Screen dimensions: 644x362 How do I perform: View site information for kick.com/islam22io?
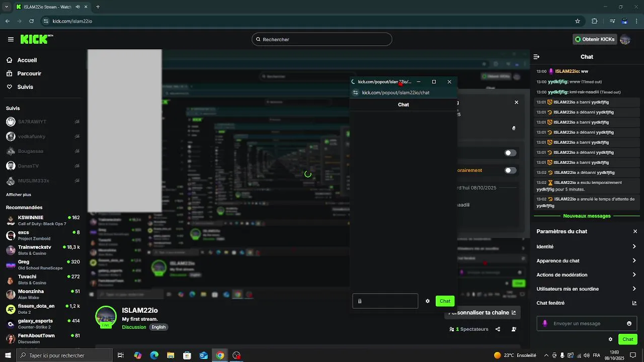[46, 21]
